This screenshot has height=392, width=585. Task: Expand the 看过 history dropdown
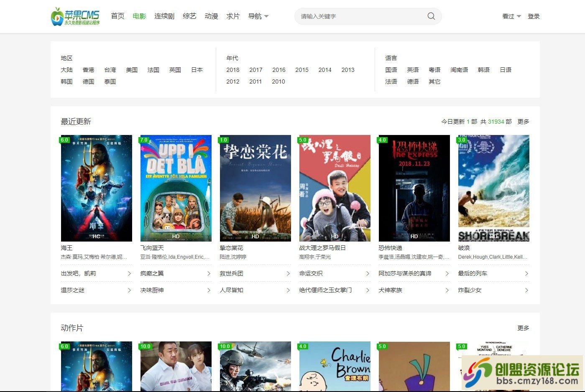(x=511, y=16)
